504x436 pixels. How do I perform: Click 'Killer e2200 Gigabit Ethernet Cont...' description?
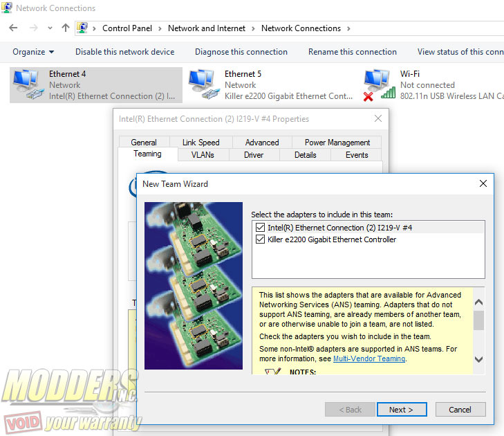point(288,96)
